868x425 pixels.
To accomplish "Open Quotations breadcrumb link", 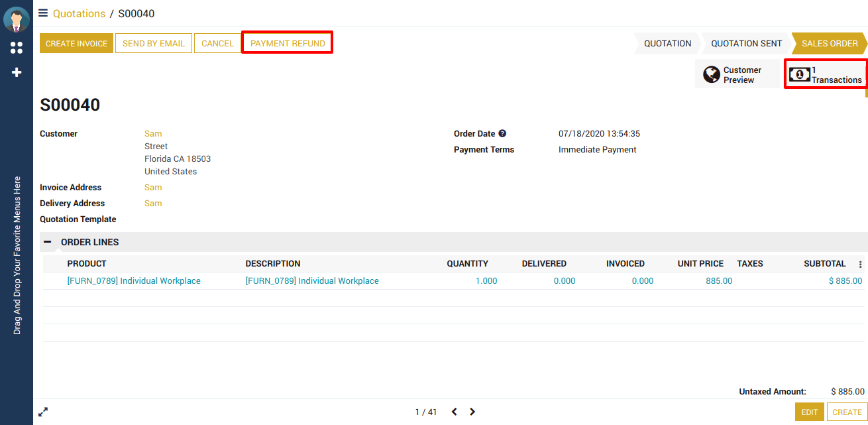I will pos(79,13).
